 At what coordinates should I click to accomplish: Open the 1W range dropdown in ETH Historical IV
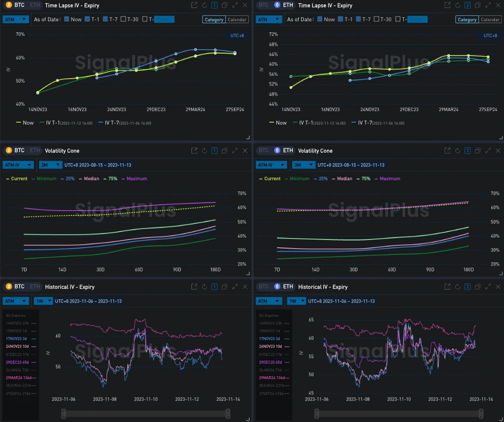(x=297, y=301)
